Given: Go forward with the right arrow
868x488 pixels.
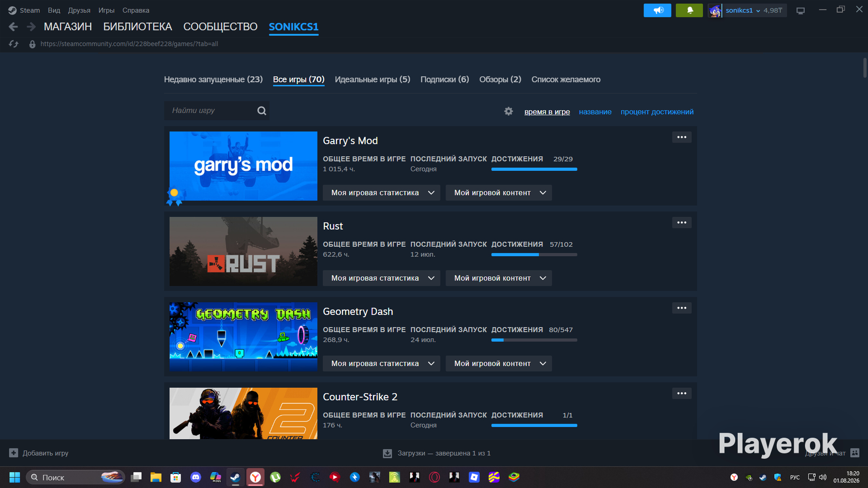Looking at the screenshot, I should tap(31, 27).
